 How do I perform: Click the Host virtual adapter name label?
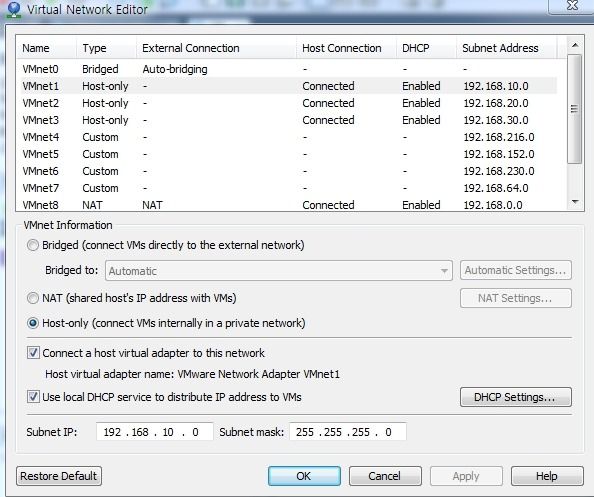(x=192, y=374)
